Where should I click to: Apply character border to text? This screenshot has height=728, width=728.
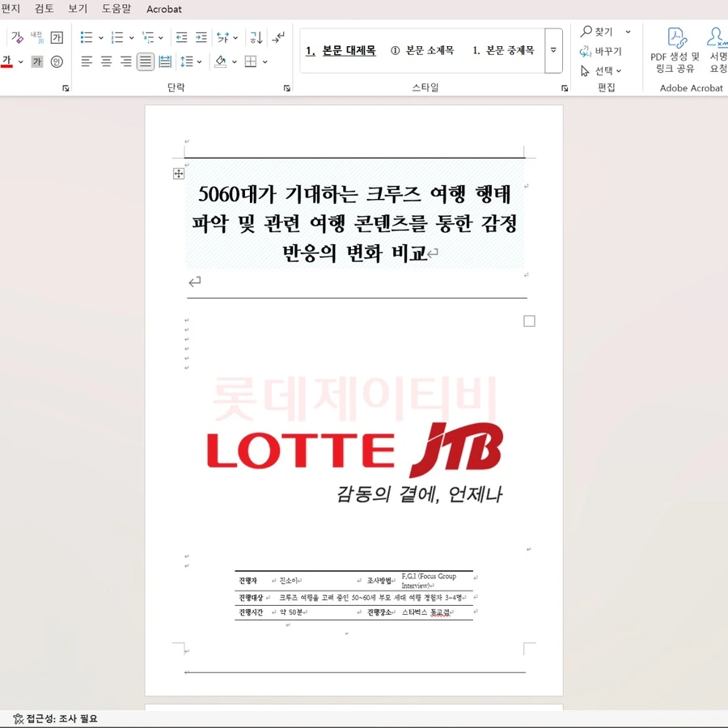(57, 37)
